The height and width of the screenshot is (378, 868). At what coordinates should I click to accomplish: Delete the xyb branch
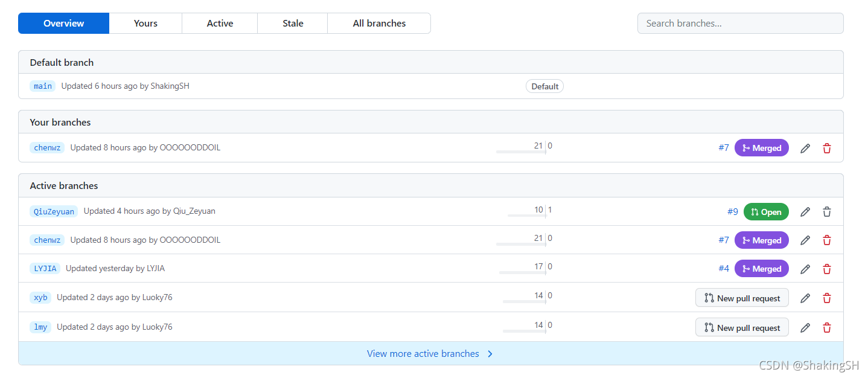tap(827, 298)
